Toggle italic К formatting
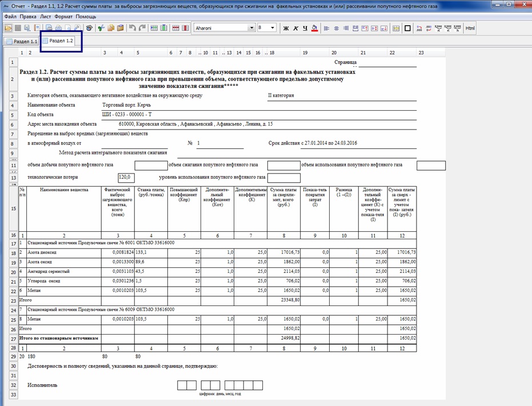The height and width of the screenshot is (406, 532). (x=295, y=28)
